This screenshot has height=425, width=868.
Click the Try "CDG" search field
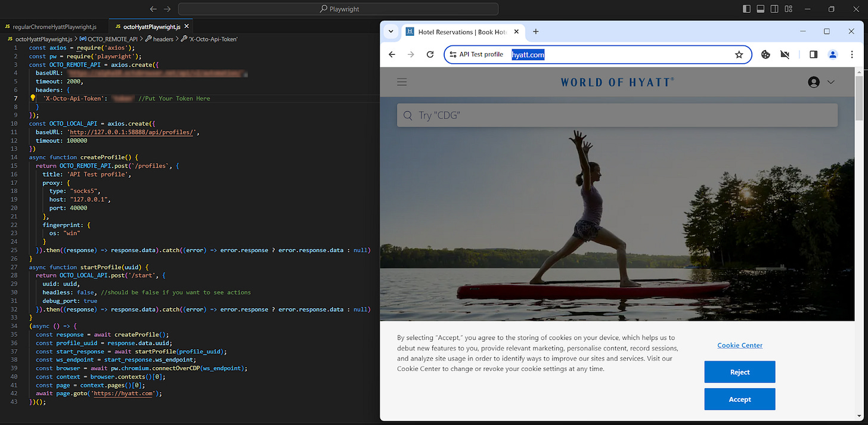pyautogui.click(x=617, y=115)
